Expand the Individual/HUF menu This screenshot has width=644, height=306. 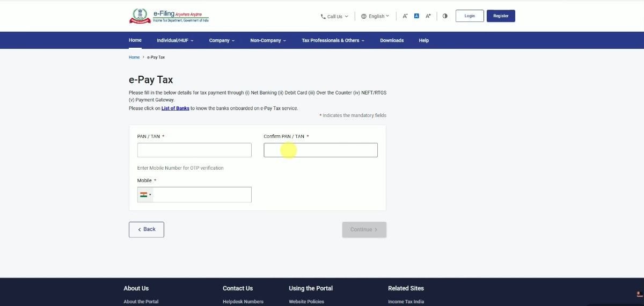(175, 40)
